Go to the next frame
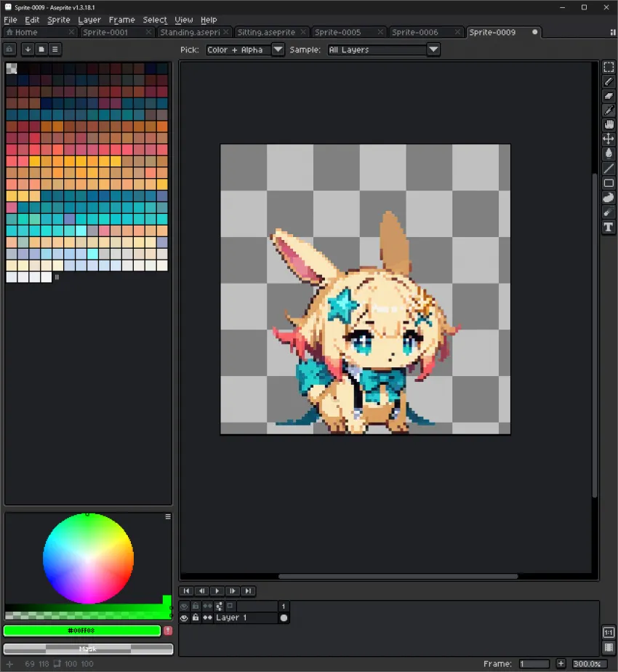Image resolution: width=618 pixels, height=672 pixels. click(233, 591)
